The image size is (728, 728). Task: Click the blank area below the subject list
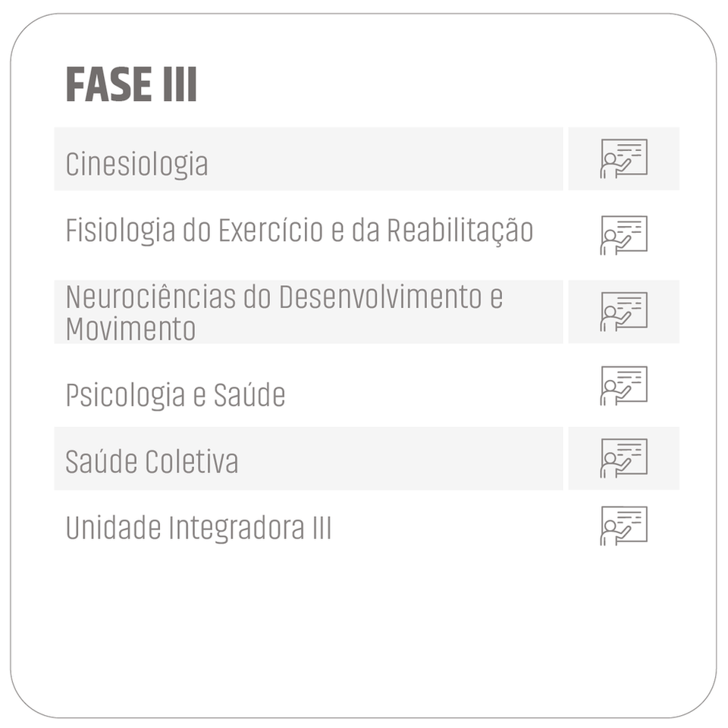[x=364, y=629]
